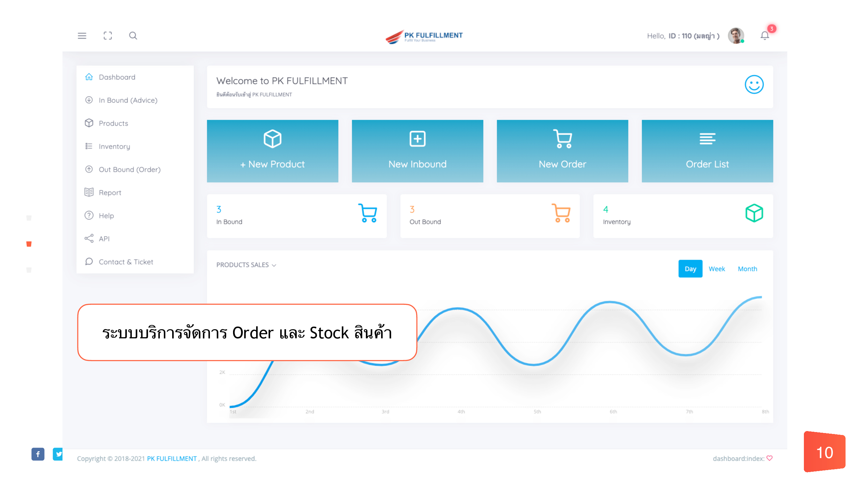This screenshot has width=868, height=488.
Task: Open Out Bound (Order) menu item
Action: [x=130, y=169]
